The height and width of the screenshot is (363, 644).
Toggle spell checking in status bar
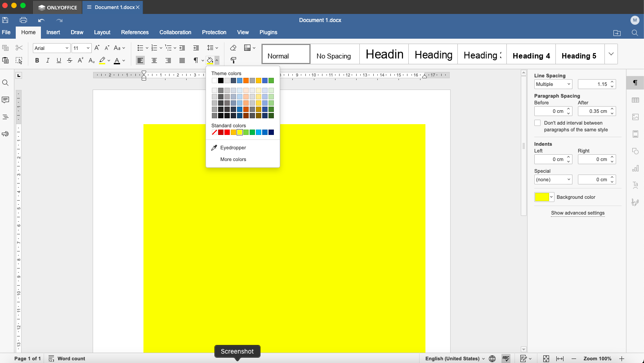click(x=506, y=359)
